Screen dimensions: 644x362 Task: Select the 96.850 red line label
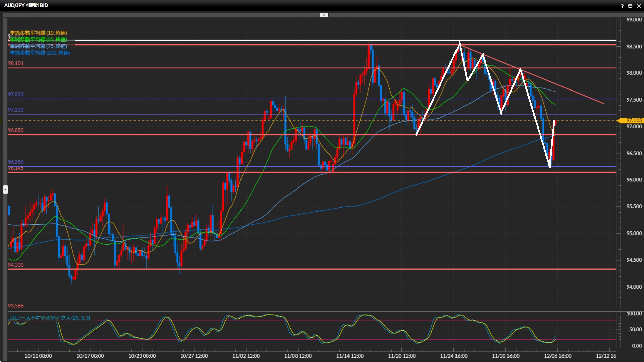16,130
